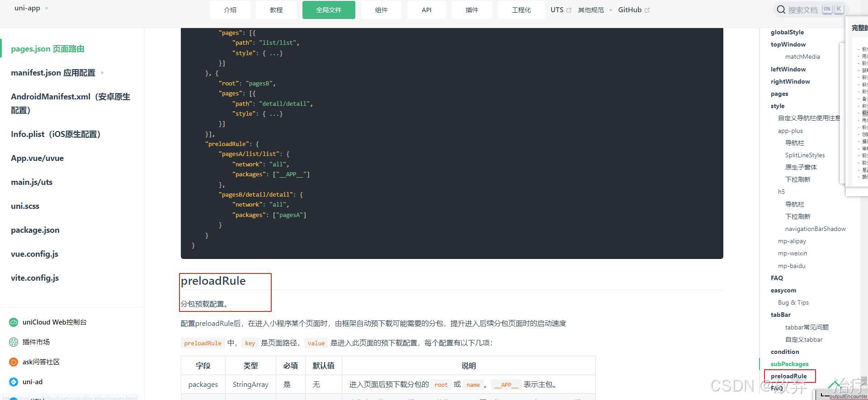Jump to mp-alipay section

tap(792, 241)
